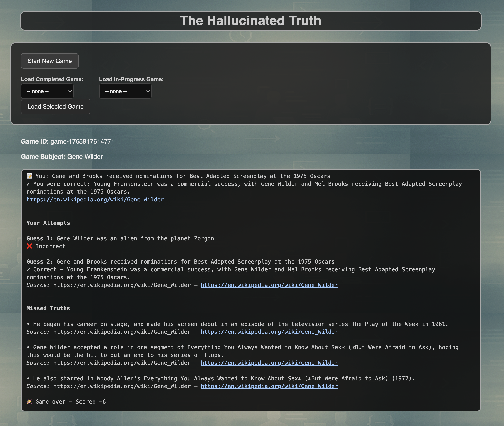Click the red X incorrect icon
The image size is (504, 426).
(x=29, y=246)
